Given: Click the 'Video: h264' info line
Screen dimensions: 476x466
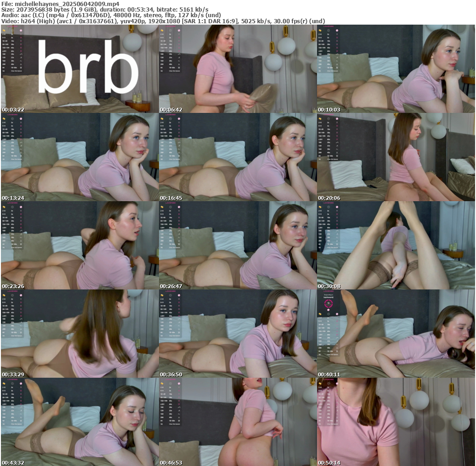Looking at the screenshot, I should point(163,21).
